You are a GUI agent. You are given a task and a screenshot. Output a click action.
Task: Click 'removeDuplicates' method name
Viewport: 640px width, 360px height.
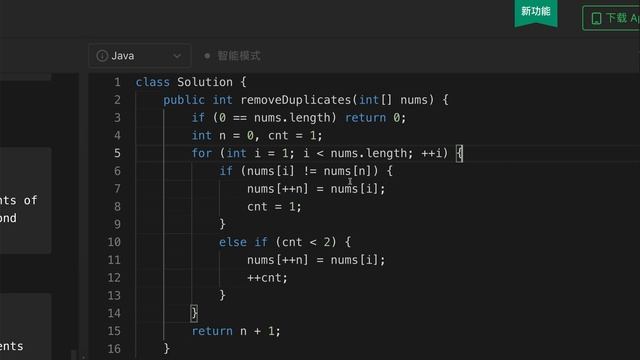pos(296,100)
